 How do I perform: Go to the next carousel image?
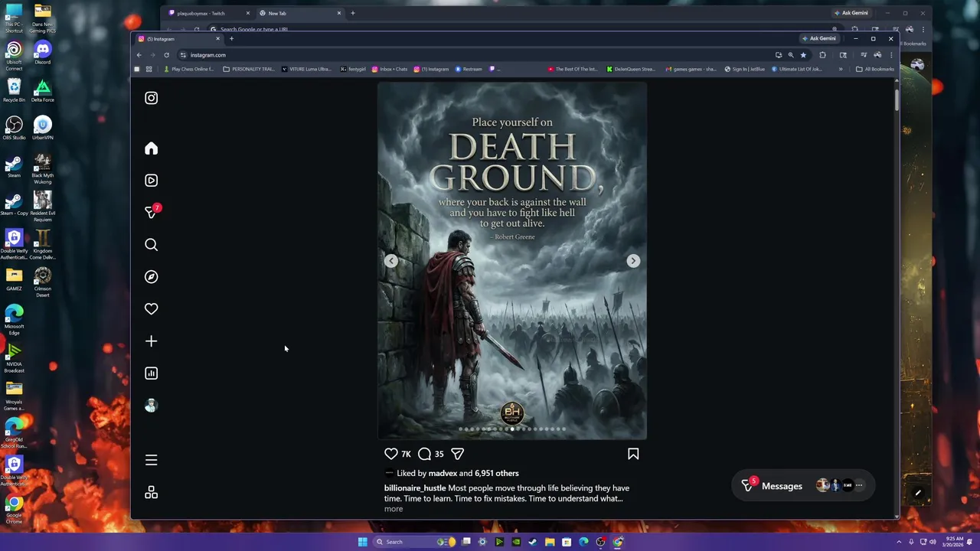(633, 261)
